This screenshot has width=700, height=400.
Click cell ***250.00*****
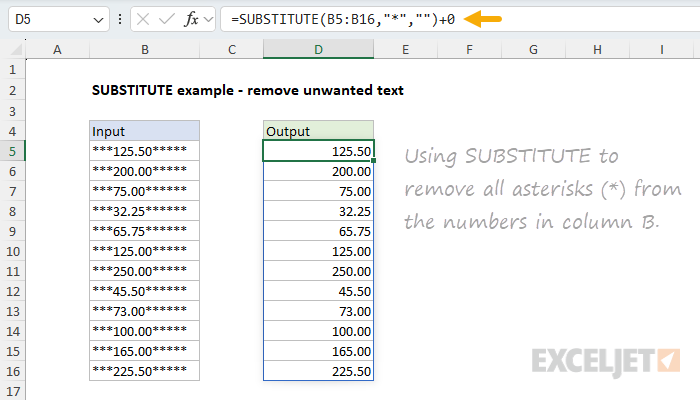[145, 271]
